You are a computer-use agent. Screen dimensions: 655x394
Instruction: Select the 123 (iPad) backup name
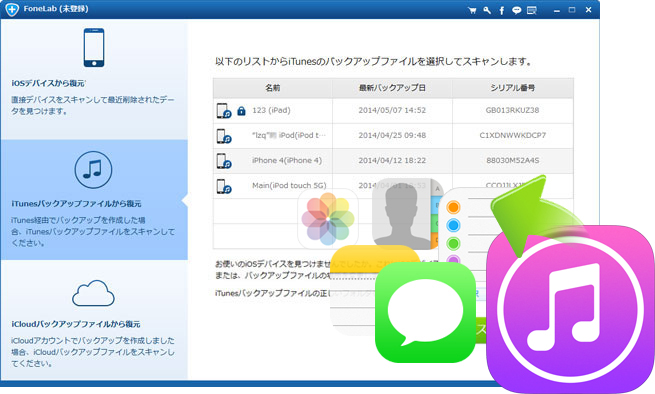(x=271, y=110)
